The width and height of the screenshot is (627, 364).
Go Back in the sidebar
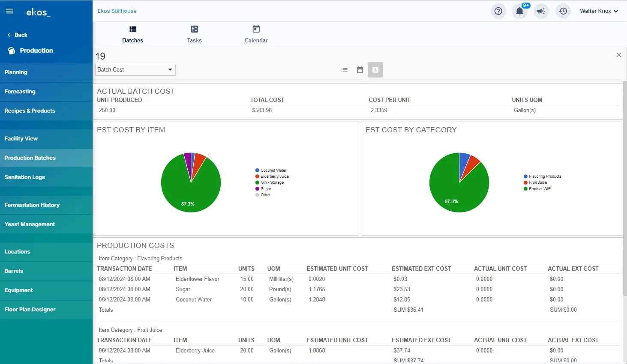click(18, 35)
